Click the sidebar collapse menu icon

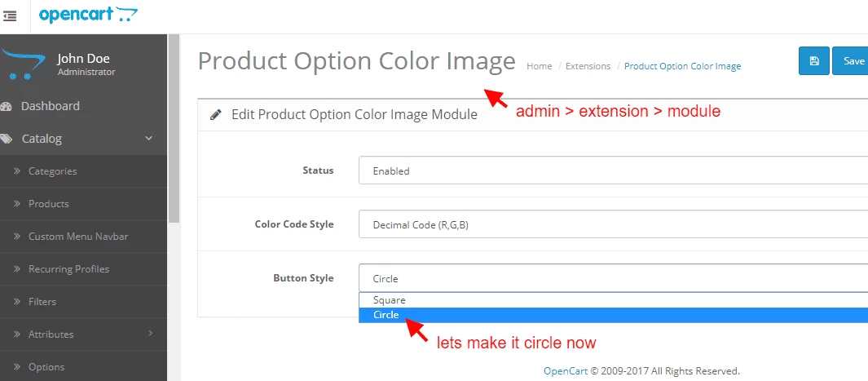[x=10, y=15]
